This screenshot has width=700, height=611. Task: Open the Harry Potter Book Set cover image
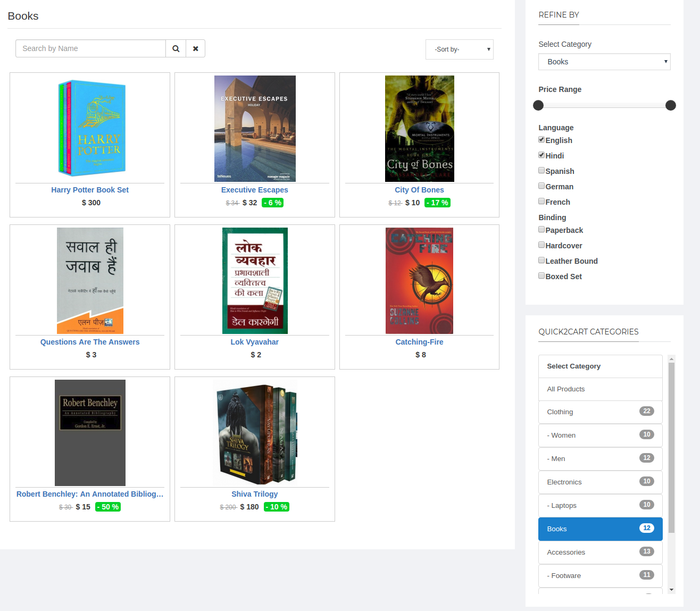click(x=91, y=128)
